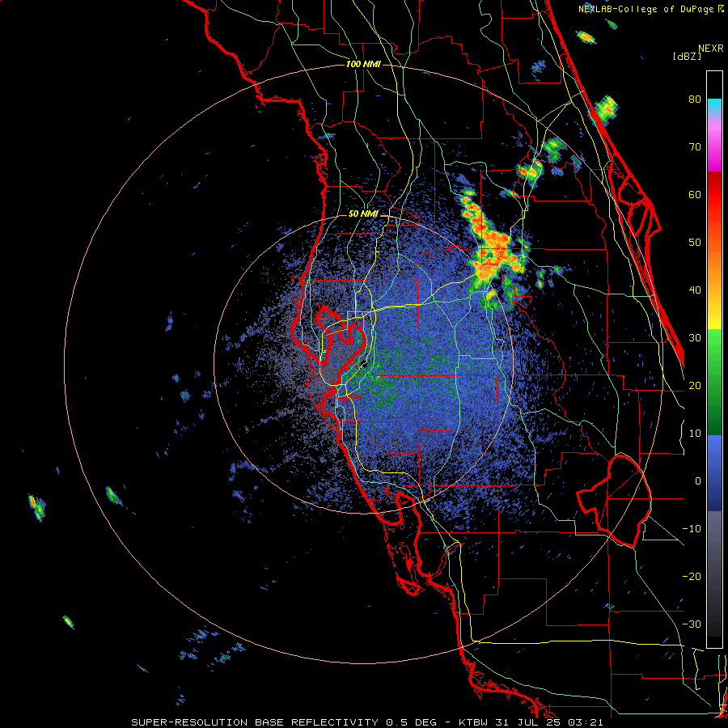Click the magenta segment of the color bar

(x=714, y=149)
